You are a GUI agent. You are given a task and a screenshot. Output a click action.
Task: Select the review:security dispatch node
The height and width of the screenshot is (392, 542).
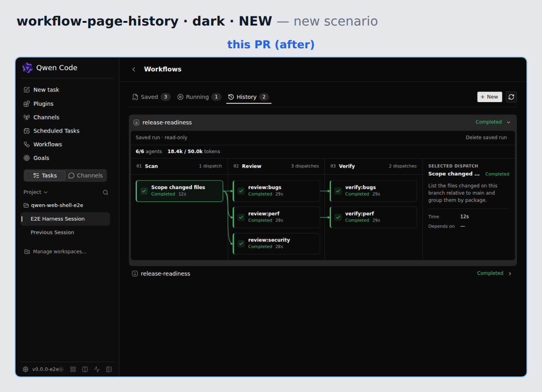coord(276,243)
